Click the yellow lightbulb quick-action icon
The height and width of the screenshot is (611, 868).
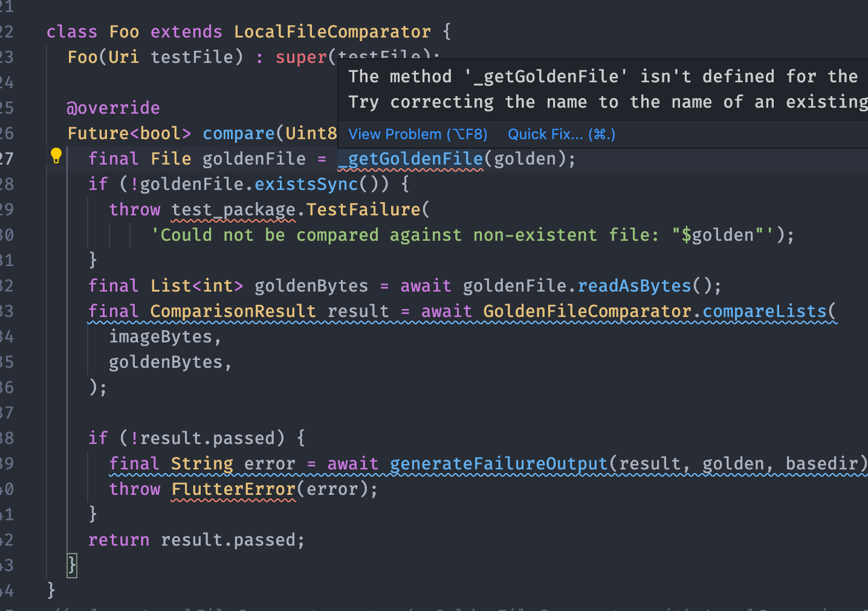point(56,156)
